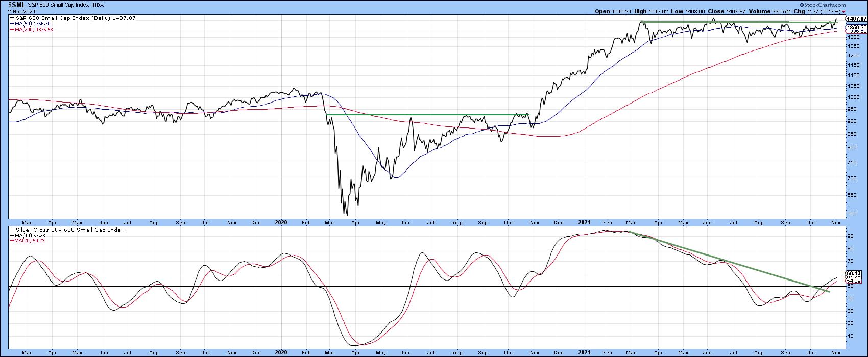Click the 30 label on indicator axis
The width and height of the screenshot is (868, 357).
pos(850,311)
